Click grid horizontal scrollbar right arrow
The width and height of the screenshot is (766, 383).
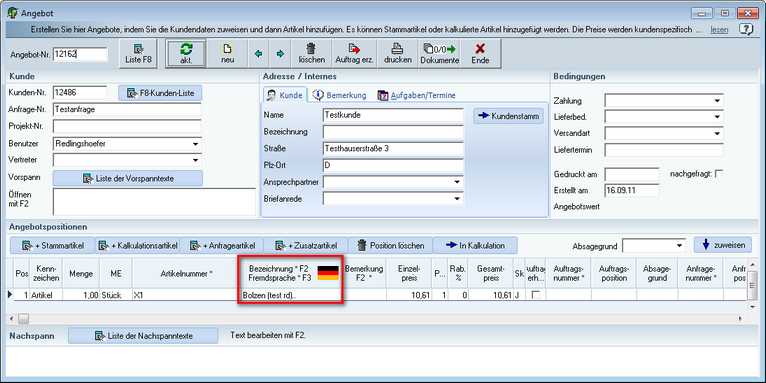(741, 319)
